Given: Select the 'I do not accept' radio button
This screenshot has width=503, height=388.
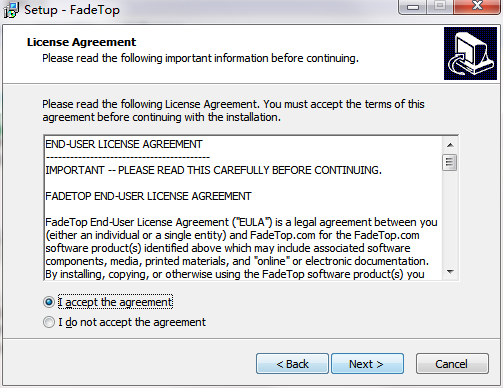Looking at the screenshot, I should pyautogui.click(x=49, y=322).
